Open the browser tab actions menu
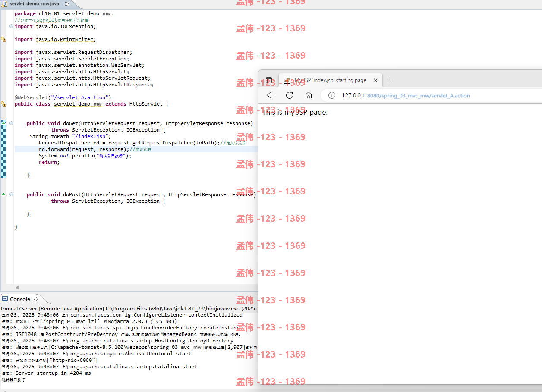This screenshot has width=542, height=392. tap(269, 80)
